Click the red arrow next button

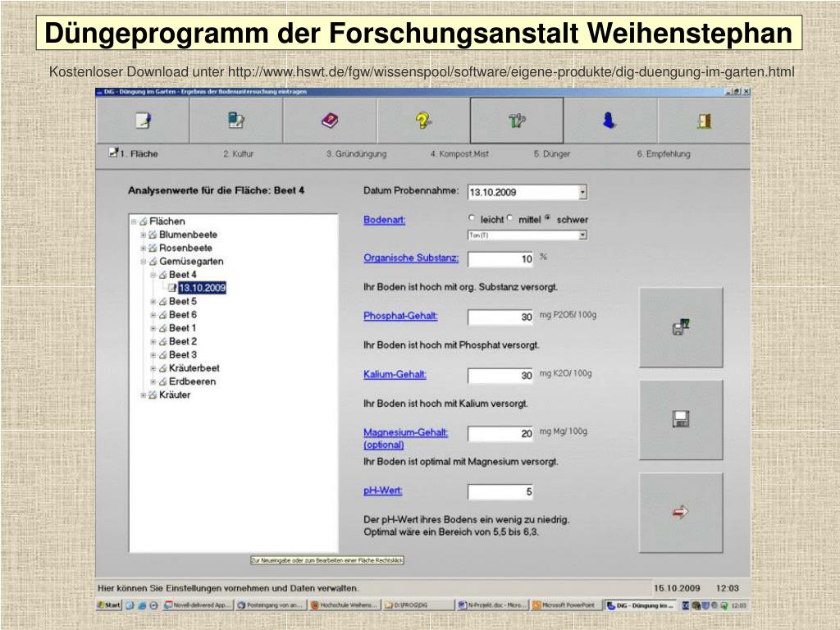681,512
